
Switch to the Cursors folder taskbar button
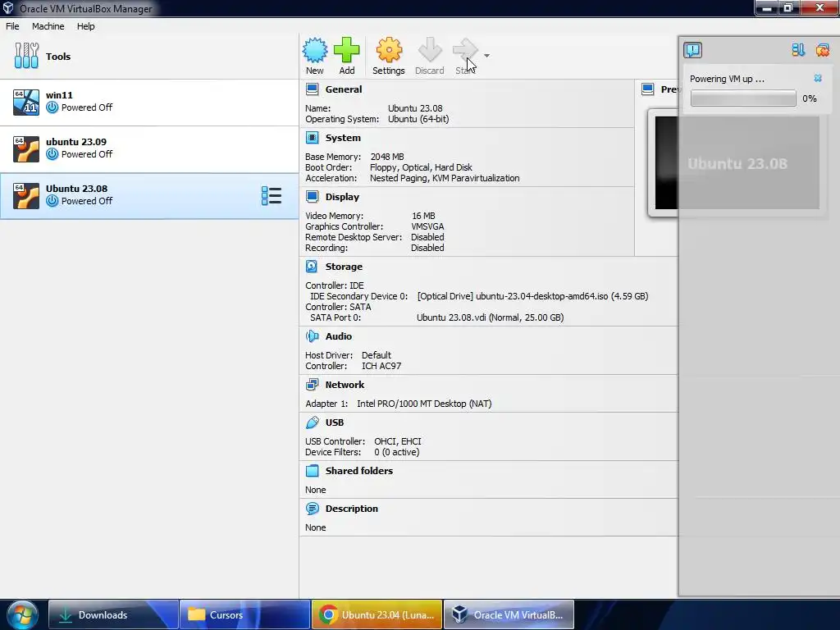(244, 614)
